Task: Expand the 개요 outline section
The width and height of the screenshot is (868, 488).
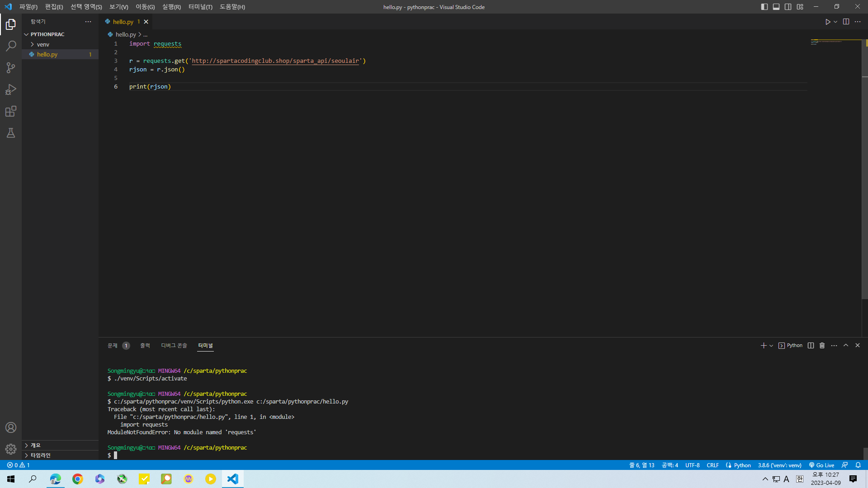Action: click(60, 446)
